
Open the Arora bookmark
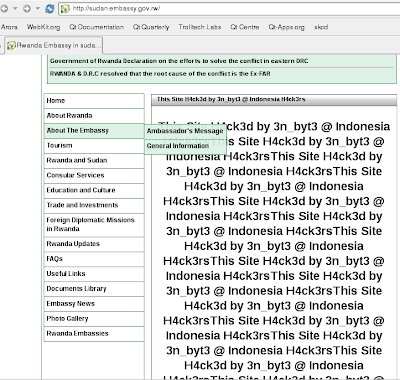(9, 27)
